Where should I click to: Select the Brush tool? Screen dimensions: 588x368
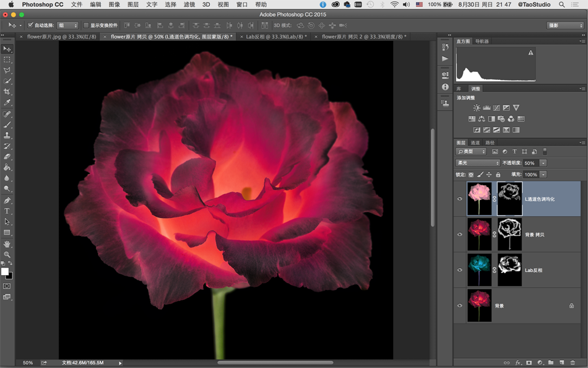pyautogui.click(x=7, y=125)
